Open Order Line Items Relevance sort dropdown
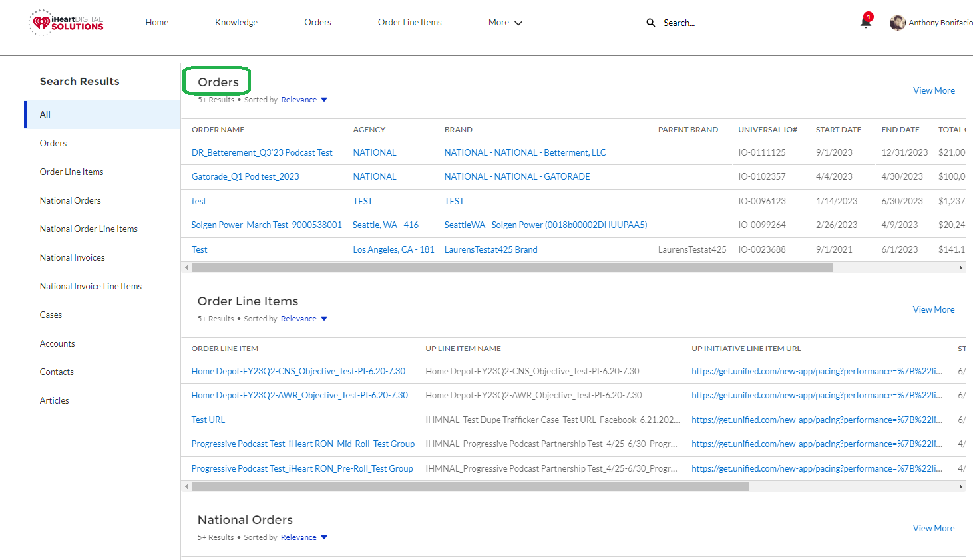973x560 pixels. pos(304,319)
